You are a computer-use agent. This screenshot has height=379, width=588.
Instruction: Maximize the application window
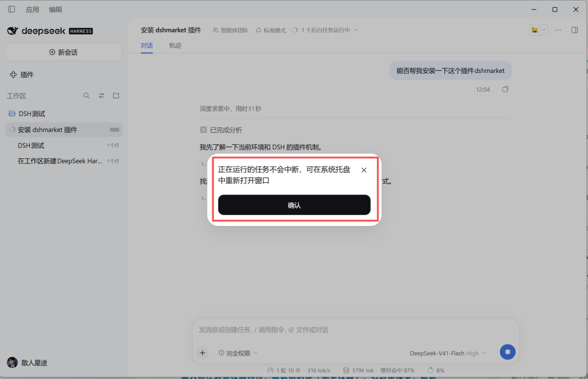pos(555,9)
